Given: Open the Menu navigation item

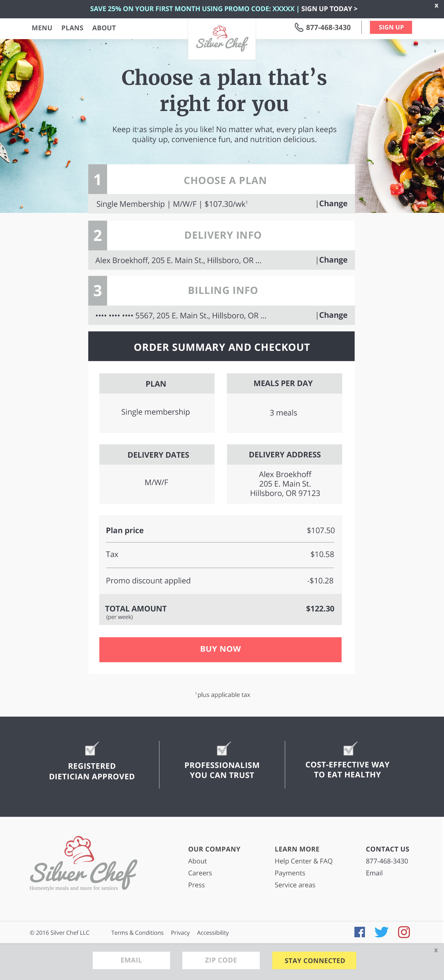Looking at the screenshot, I should point(42,28).
